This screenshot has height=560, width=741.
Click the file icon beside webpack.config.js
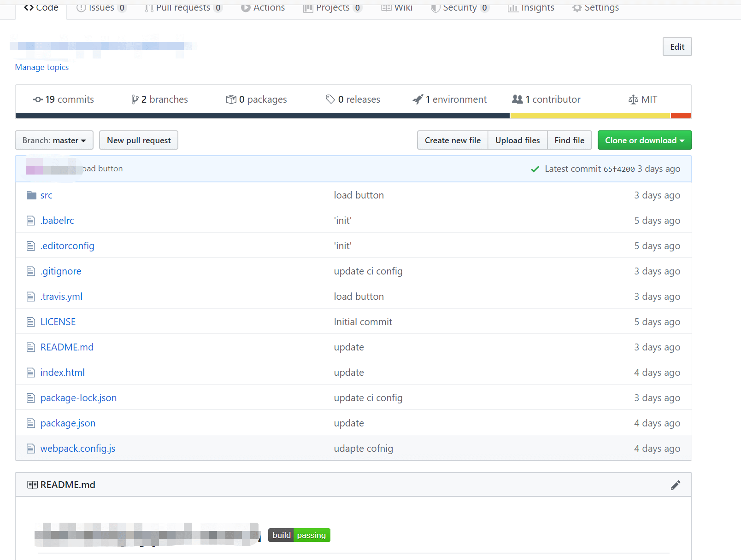31,449
